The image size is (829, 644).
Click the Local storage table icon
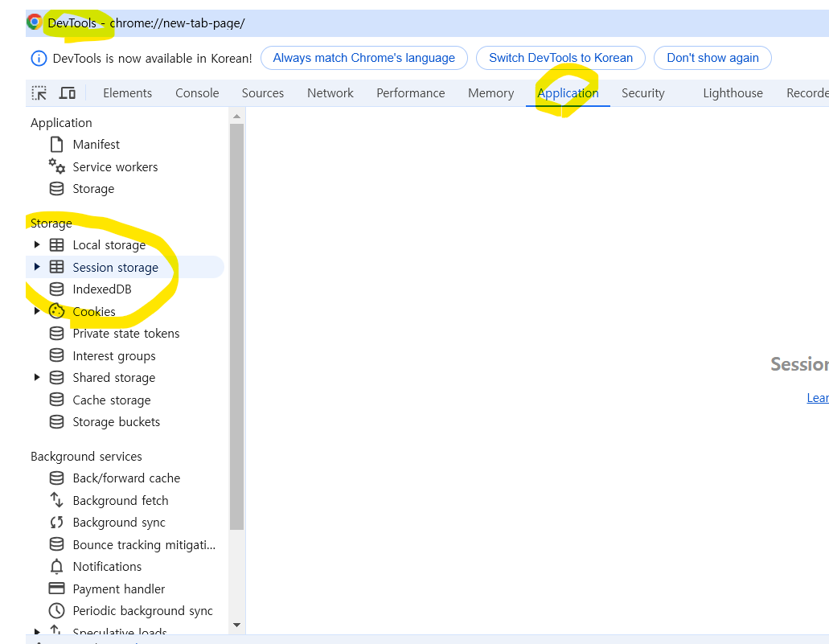(56, 244)
